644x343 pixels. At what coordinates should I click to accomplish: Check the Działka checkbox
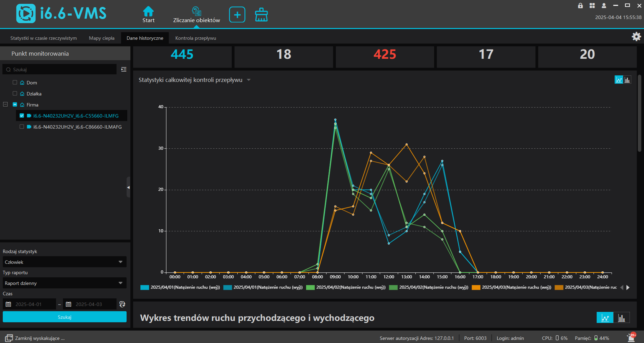[x=15, y=93]
